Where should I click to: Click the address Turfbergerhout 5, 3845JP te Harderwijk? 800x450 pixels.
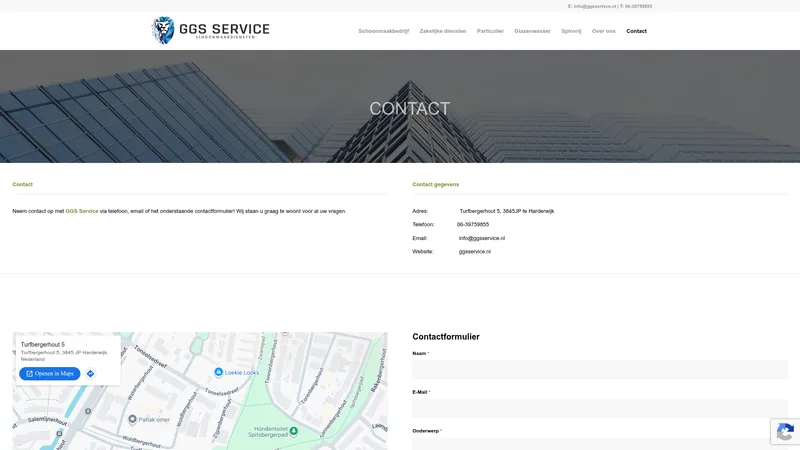tap(507, 211)
